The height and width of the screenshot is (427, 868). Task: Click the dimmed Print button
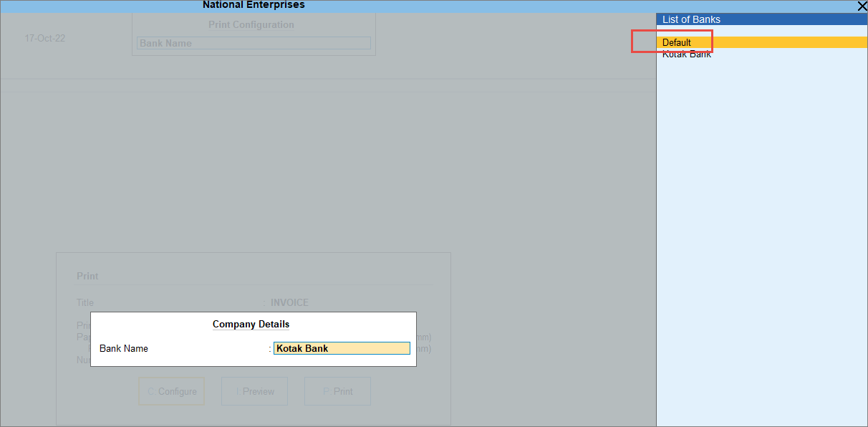point(338,391)
